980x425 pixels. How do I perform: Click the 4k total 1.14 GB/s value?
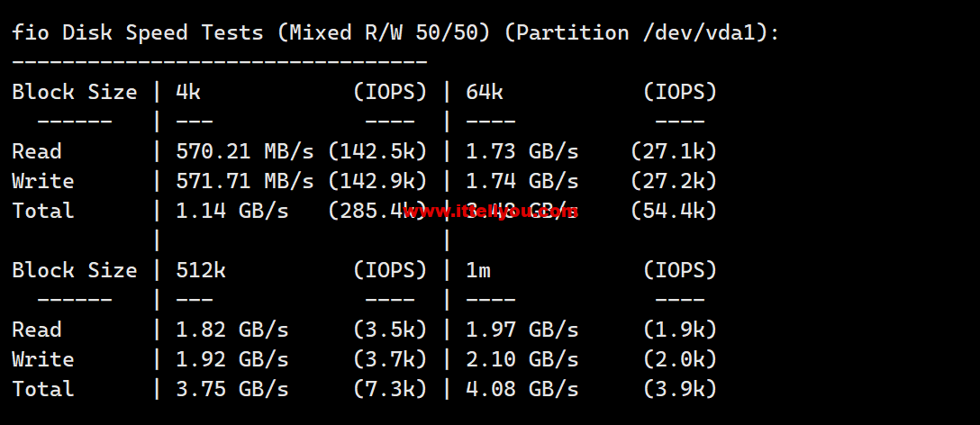[x=231, y=211]
